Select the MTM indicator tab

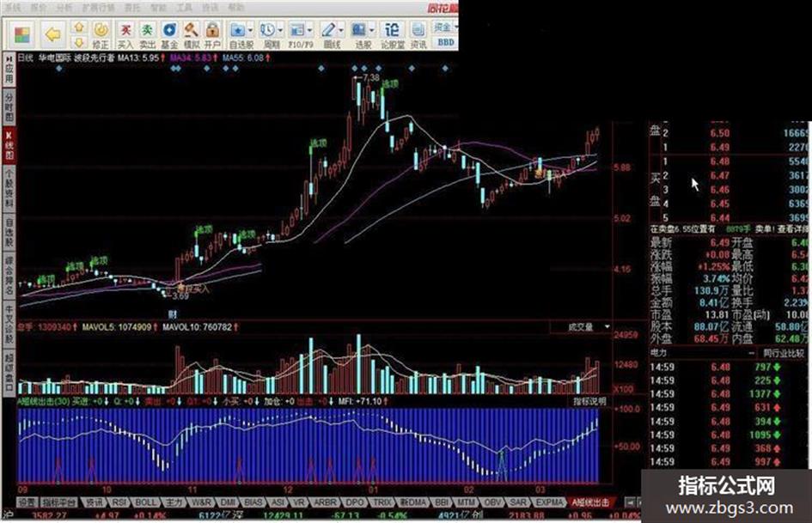(x=467, y=502)
